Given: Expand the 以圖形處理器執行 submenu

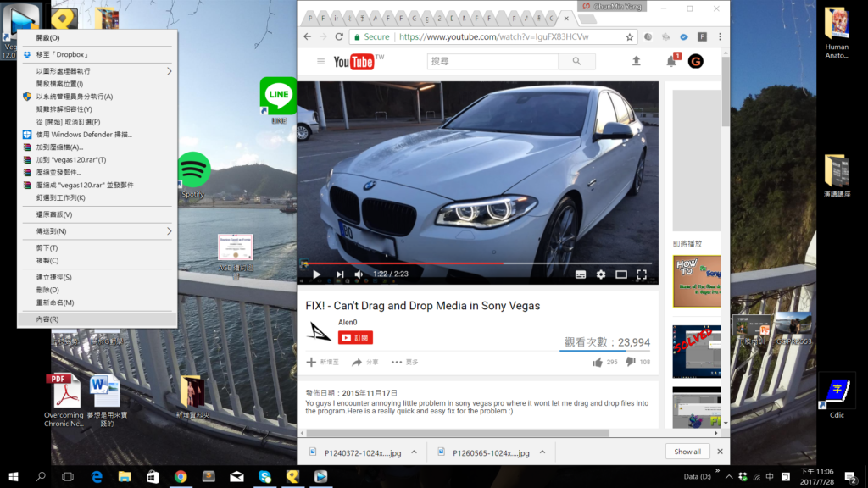Looking at the screenshot, I should click(169, 71).
